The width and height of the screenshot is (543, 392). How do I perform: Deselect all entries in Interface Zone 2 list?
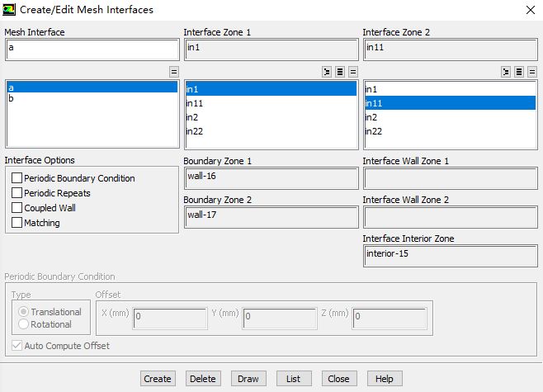[x=532, y=72]
